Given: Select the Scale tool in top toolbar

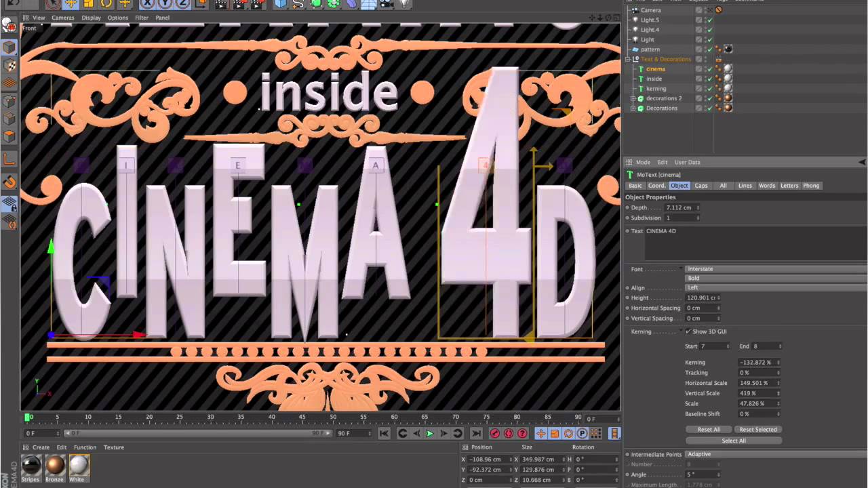Looking at the screenshot, I should tap(89, 3).
